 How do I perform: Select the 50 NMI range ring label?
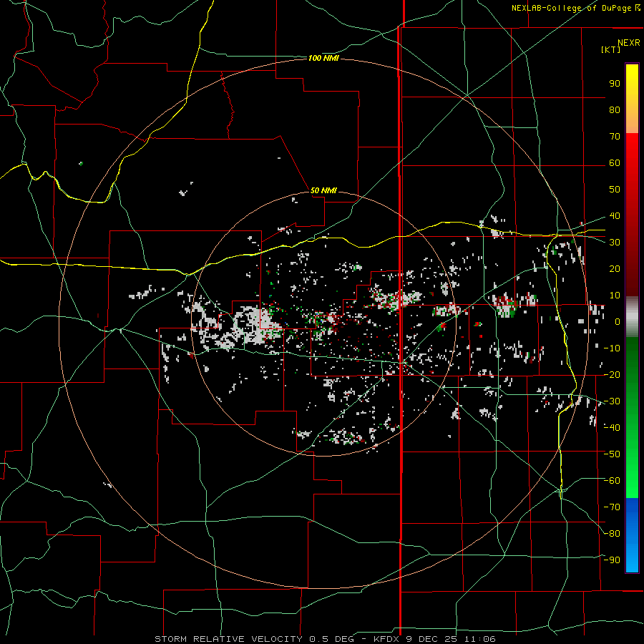(323, 190)
